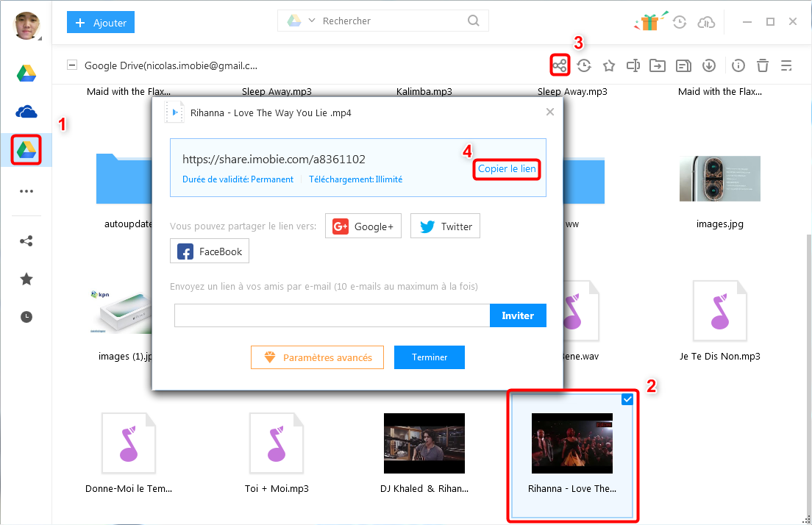Click the Download toolbar icon

click(x=709, y=65)
